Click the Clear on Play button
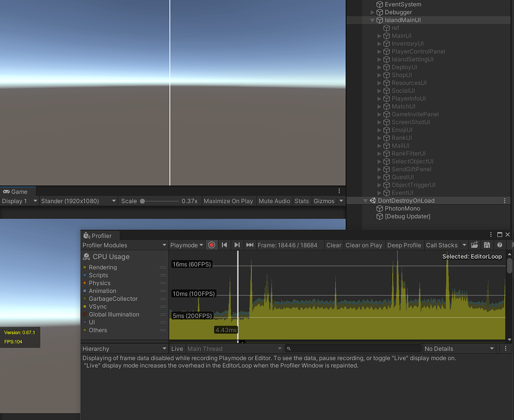514x420 pixels. tap(364, 245)
